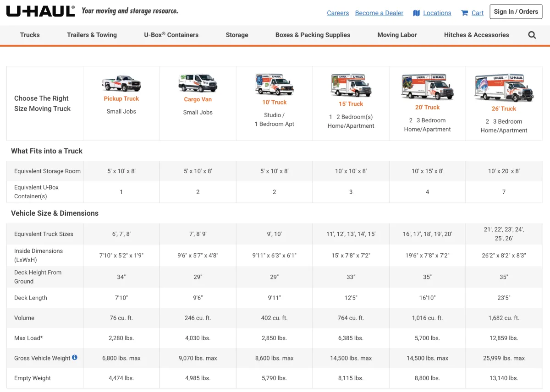Click 'Equivalent Truck Sizes' row label
Screen dimensions: 550x392
44,234
